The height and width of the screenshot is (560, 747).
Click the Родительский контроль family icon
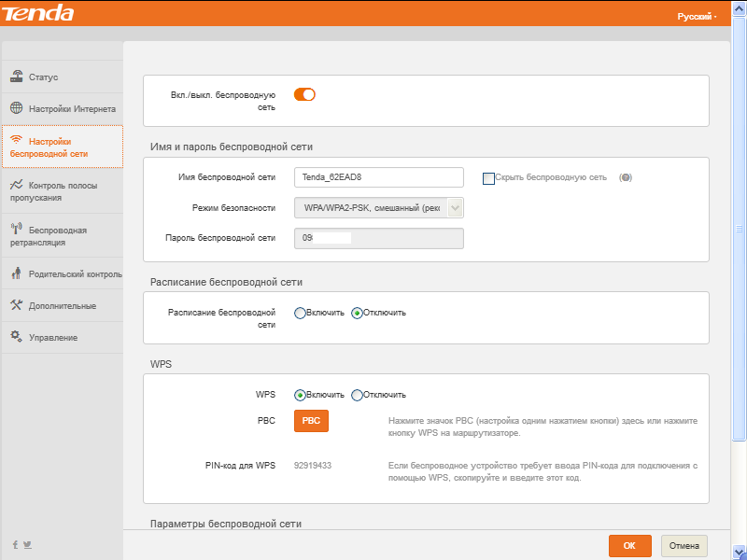pyautogui.click(x=17, y=273)
